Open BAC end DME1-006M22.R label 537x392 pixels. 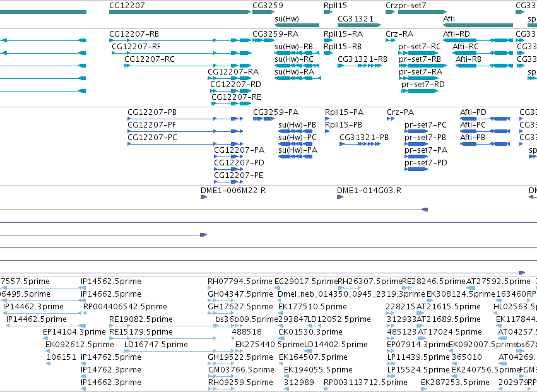tap(233, 191)
